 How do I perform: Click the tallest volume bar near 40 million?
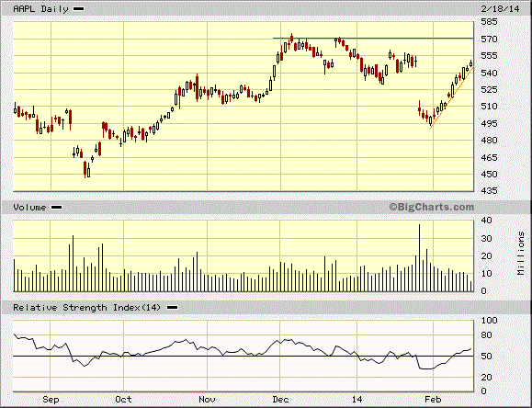coord(419,257)
